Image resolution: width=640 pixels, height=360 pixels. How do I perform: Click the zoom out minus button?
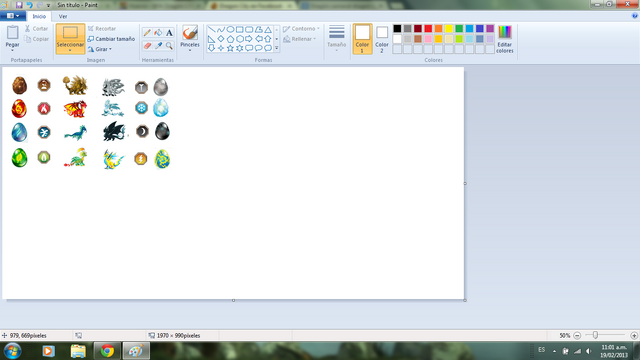pyautogui.click(x=577, y=336)
